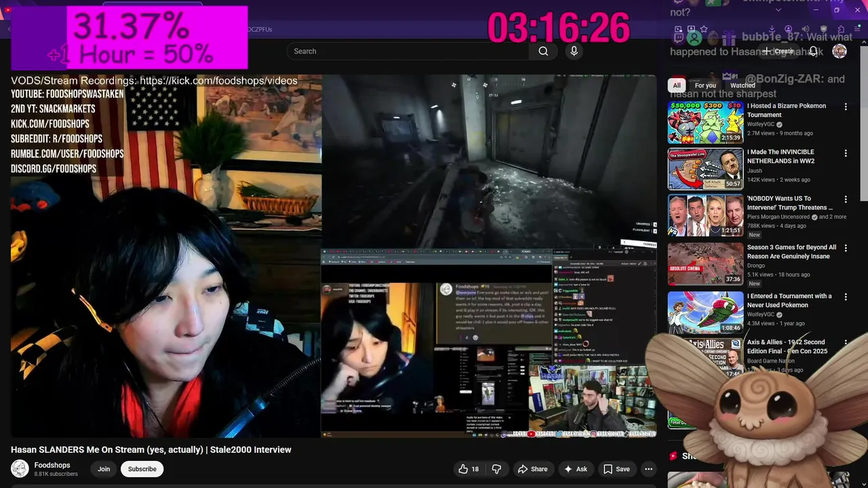Open Foodshops channel avatar

pos(20,469)
